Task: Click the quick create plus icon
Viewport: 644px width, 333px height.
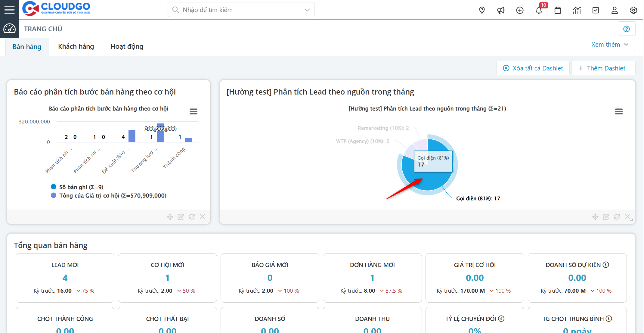Action: click(x=520, y=10)
